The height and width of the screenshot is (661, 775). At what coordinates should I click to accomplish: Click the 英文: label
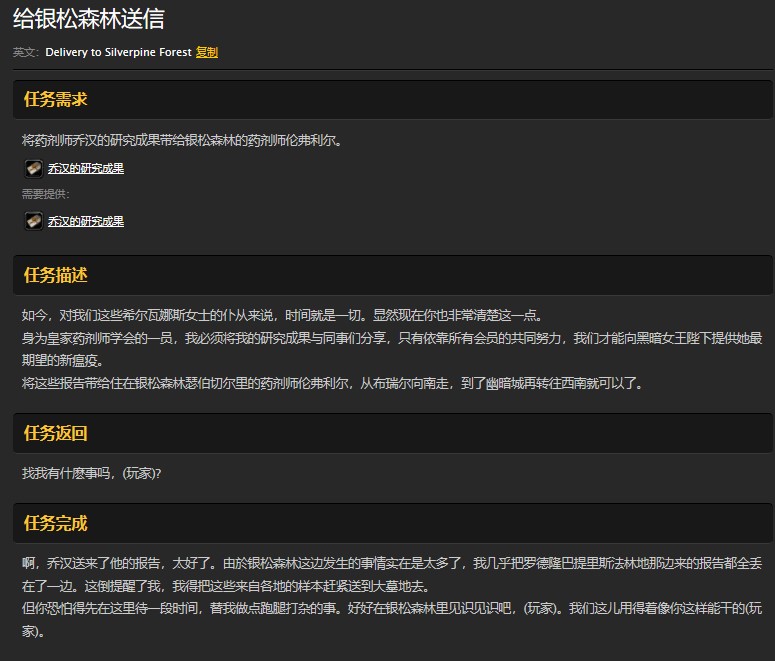click(25, 52)
